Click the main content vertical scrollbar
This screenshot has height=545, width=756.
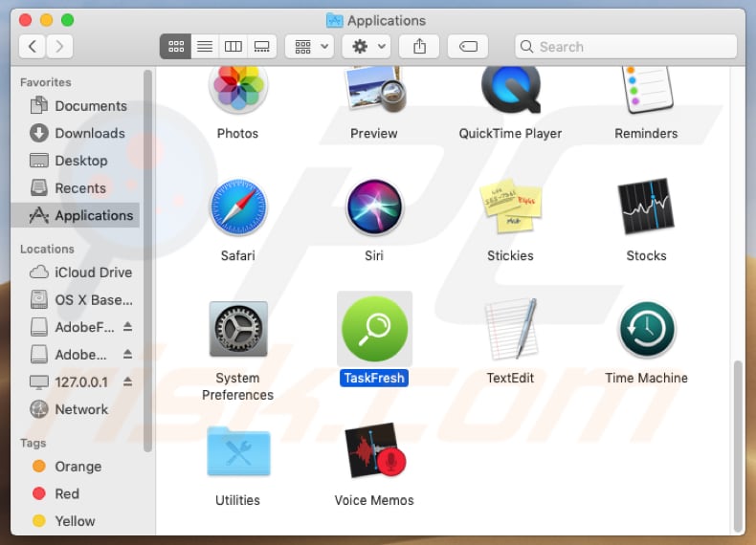pos(738,445)
